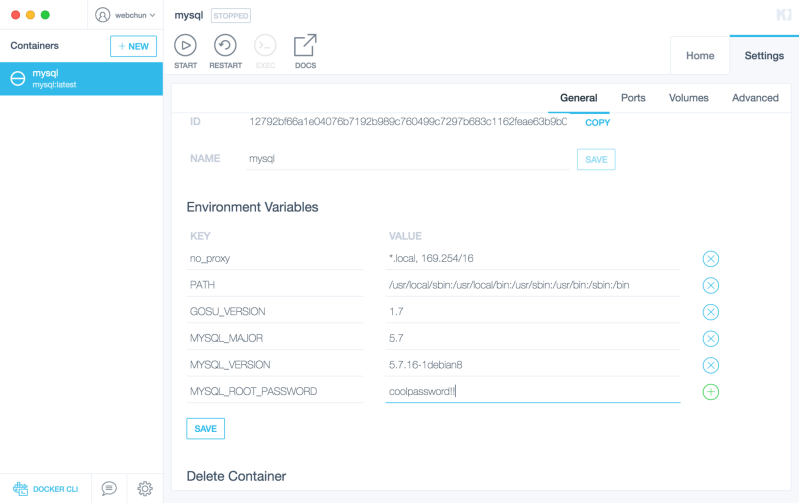Remove the MYSQL_MAJOR environment variable
Viewport: 799px width, 503px height.
click(710, 338)
